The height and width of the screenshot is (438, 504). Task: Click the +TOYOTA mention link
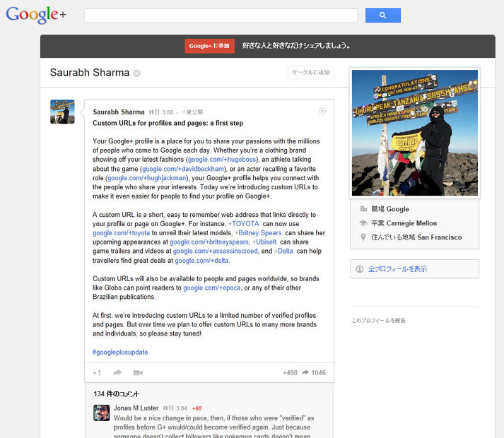[x=244, y=224]
